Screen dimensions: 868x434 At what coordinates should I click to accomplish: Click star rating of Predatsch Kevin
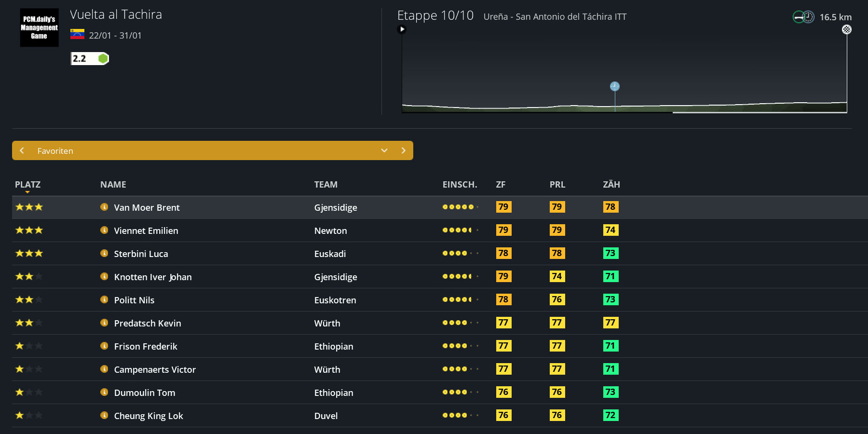pyautogui.click(x=29, y=323)
